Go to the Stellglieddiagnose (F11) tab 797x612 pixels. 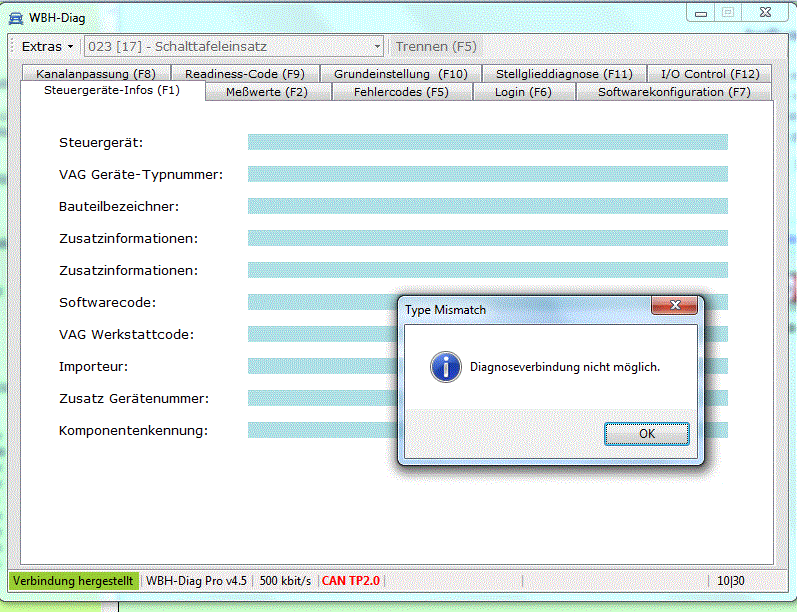(x=564, y=73)
